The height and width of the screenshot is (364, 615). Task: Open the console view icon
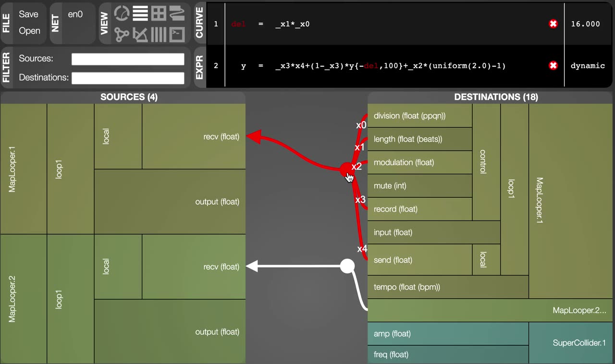[177, 35]
